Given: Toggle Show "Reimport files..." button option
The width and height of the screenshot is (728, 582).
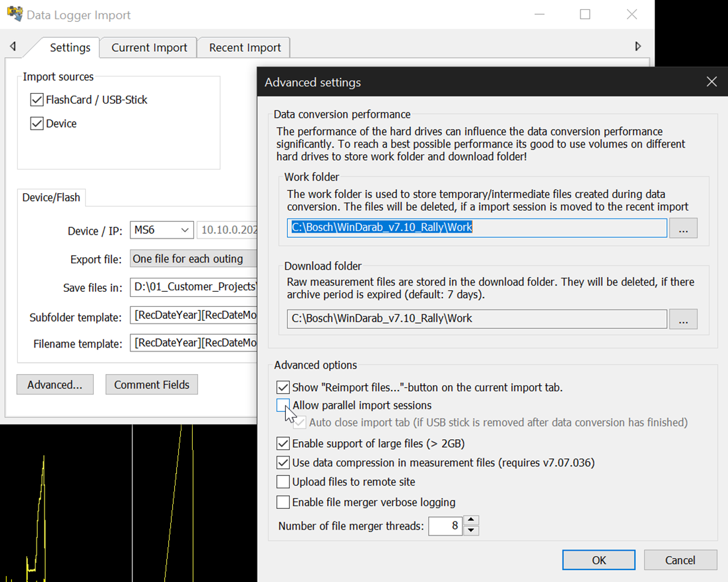Looking at the screenshot, I should [283, 387].
